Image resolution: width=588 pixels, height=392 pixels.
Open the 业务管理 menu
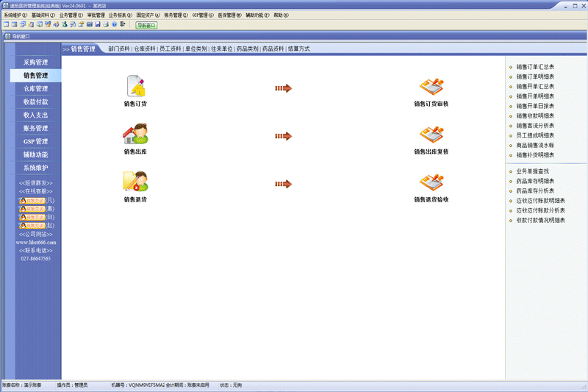tap(71, 15)
